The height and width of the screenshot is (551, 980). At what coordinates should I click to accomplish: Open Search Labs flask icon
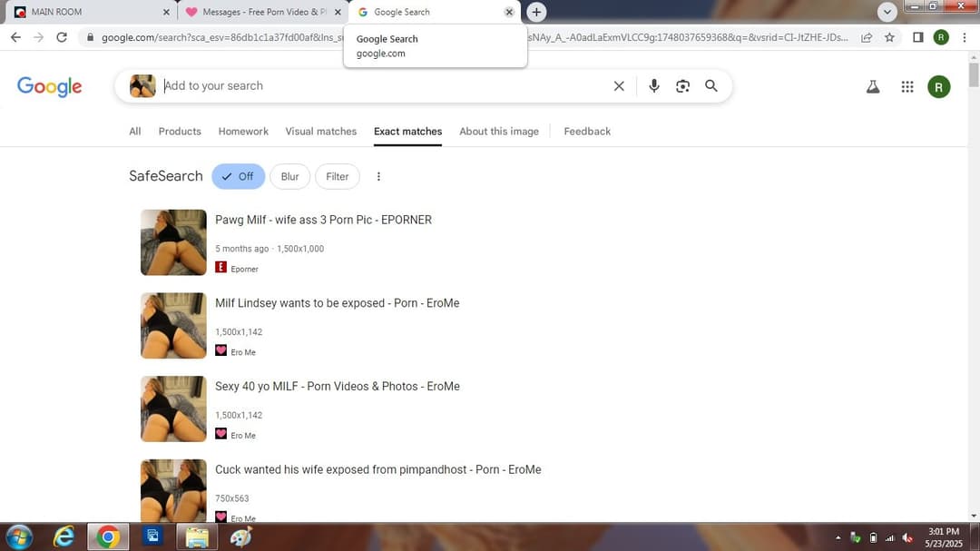(x=873, y=87)
